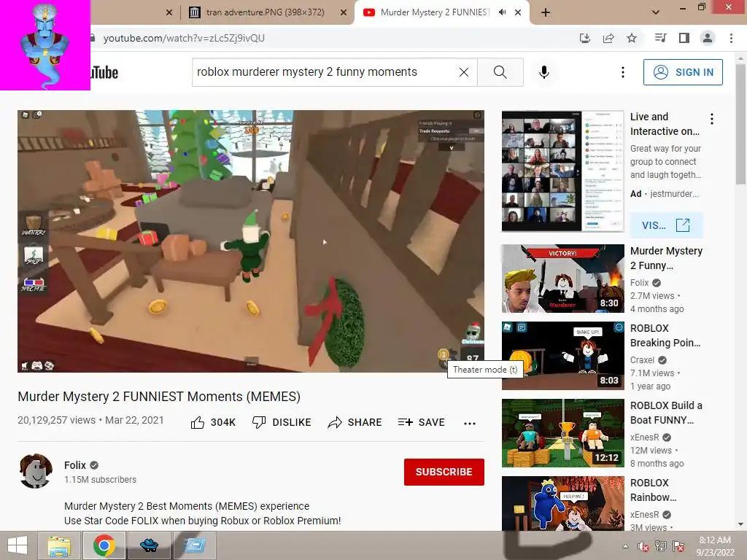This screenshot has width=747, height=560.
Task: Open Chrome profile avatar
Action: tap(708, 38)
